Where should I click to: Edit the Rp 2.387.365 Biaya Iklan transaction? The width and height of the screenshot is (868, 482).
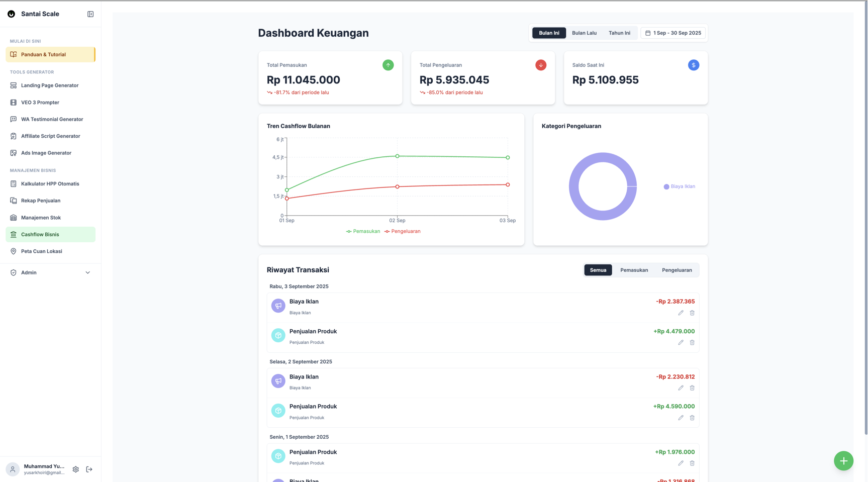681,313
